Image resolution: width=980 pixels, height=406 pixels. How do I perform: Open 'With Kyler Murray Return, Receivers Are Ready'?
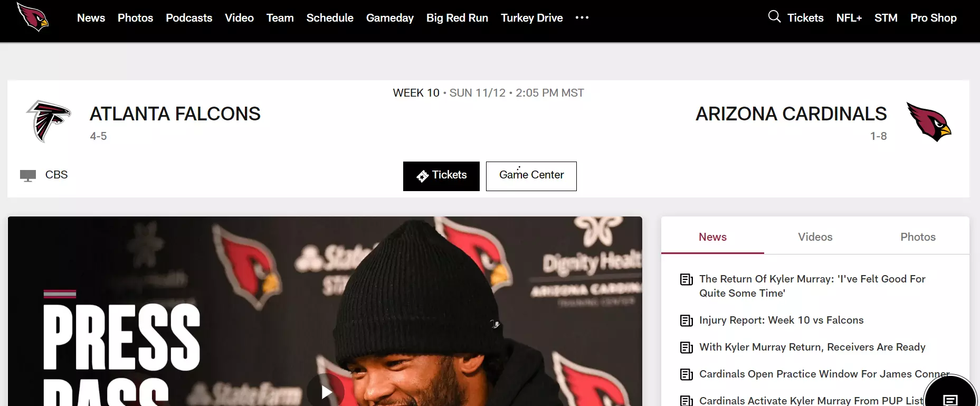(x=812, y=347)
